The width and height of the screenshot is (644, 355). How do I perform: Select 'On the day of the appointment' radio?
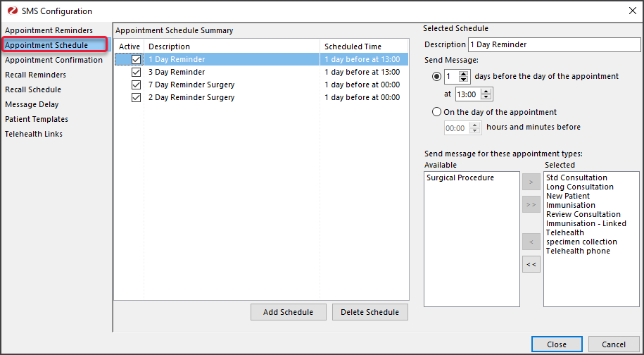(x=436, y=112)
